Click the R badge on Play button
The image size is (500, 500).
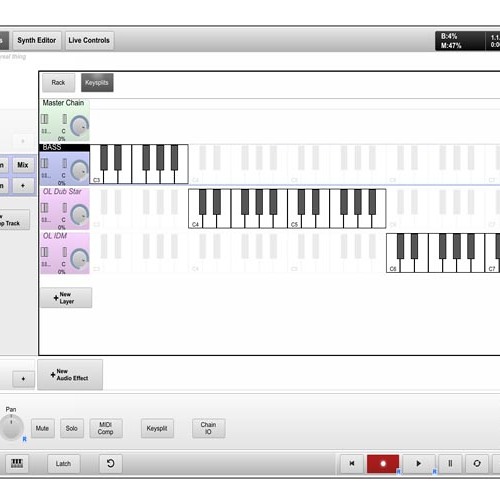[434, 471]
